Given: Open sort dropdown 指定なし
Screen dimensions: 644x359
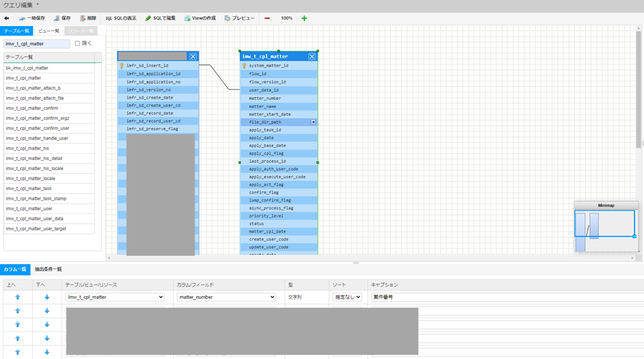Looking at the screenshot, I should point(347,297).
